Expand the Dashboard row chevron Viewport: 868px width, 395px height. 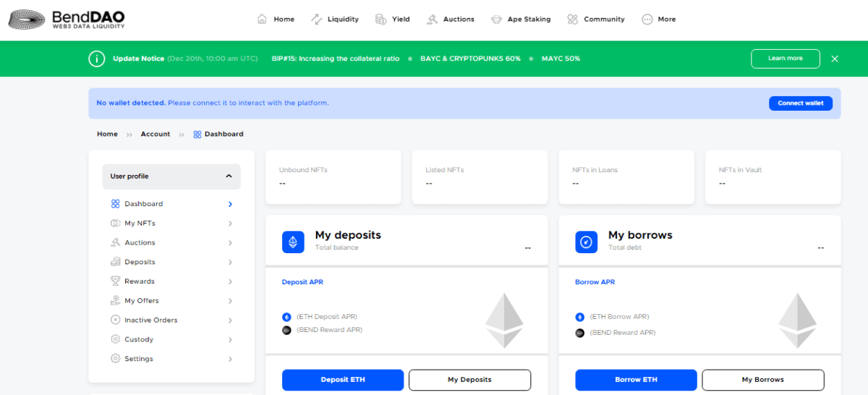pos(230,204)
